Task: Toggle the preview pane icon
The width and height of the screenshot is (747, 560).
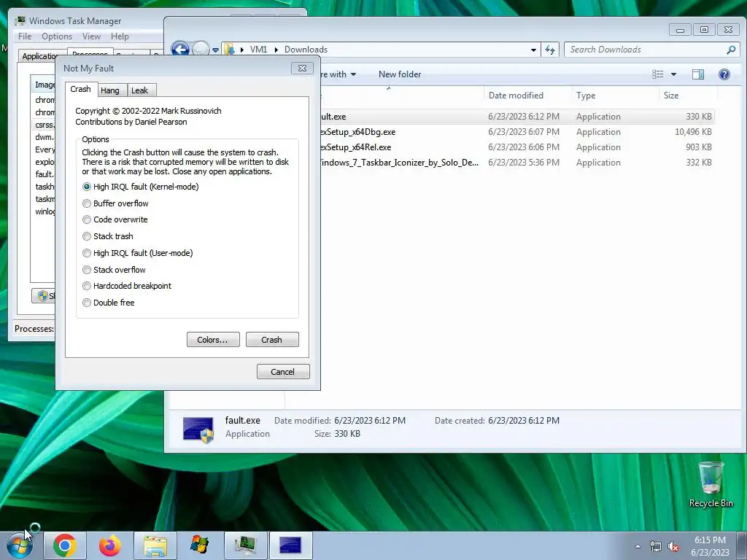Action: 698,74
